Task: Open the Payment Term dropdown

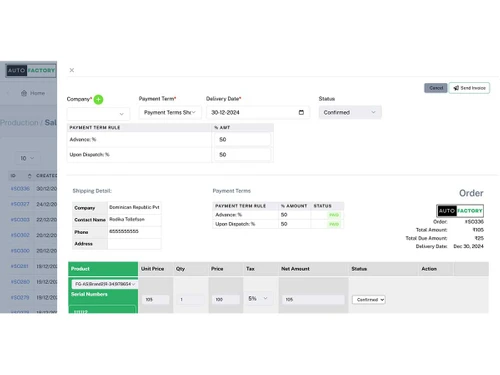Action: pos(170,112)
